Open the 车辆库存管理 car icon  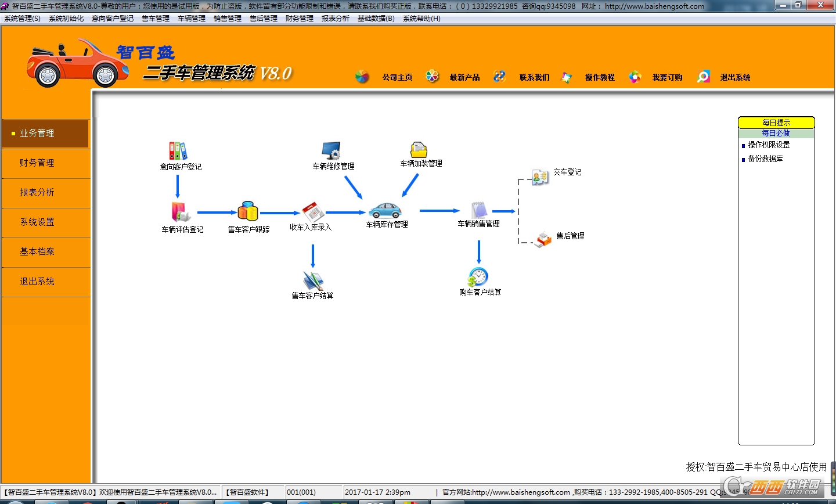[385, 210]
